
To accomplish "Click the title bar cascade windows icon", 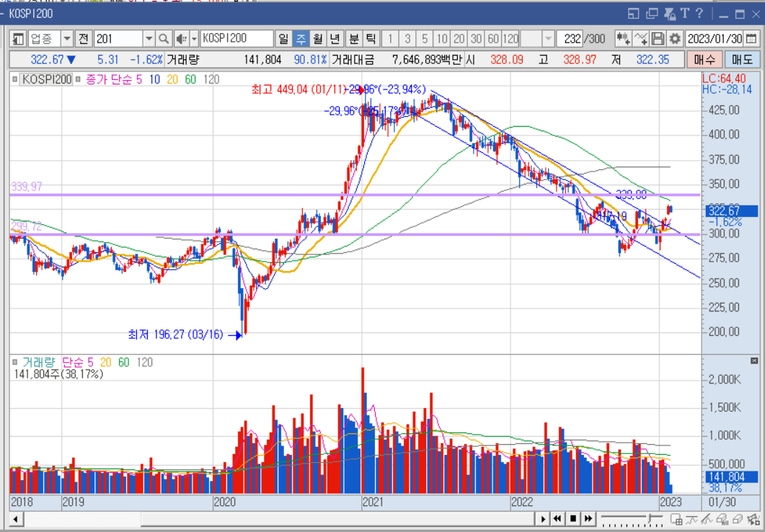I will coord(652,14).
